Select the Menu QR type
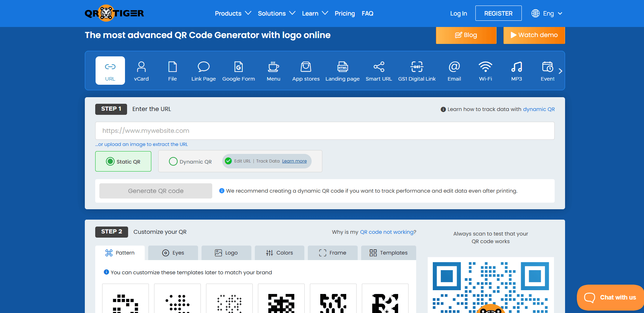Screen dimensions: 644x313 (x=274, y=71)
